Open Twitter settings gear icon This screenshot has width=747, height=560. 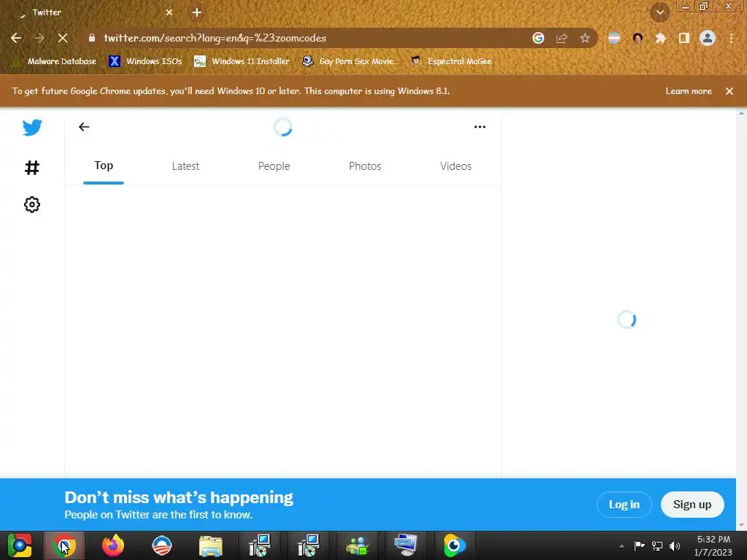(x=32, y=205)
